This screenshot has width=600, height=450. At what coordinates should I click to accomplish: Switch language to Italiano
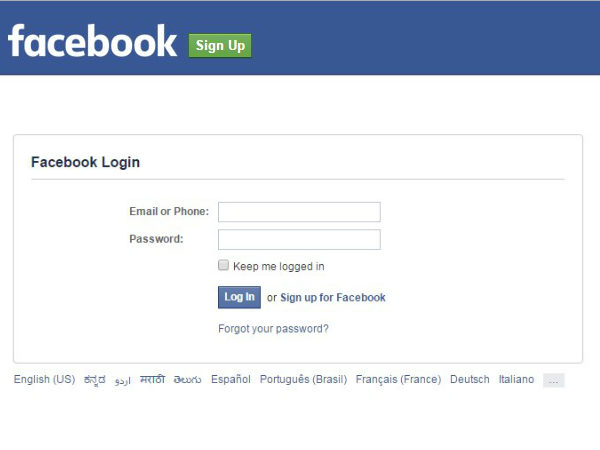pyautogui.click(x=516, y=379)
